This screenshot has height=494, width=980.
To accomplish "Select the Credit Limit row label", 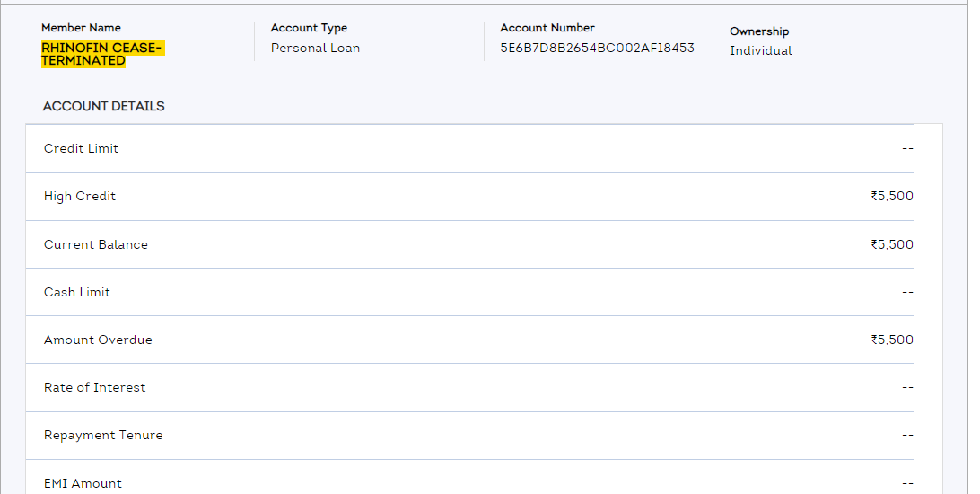I will pyautogui.click(x=81, y=148).
